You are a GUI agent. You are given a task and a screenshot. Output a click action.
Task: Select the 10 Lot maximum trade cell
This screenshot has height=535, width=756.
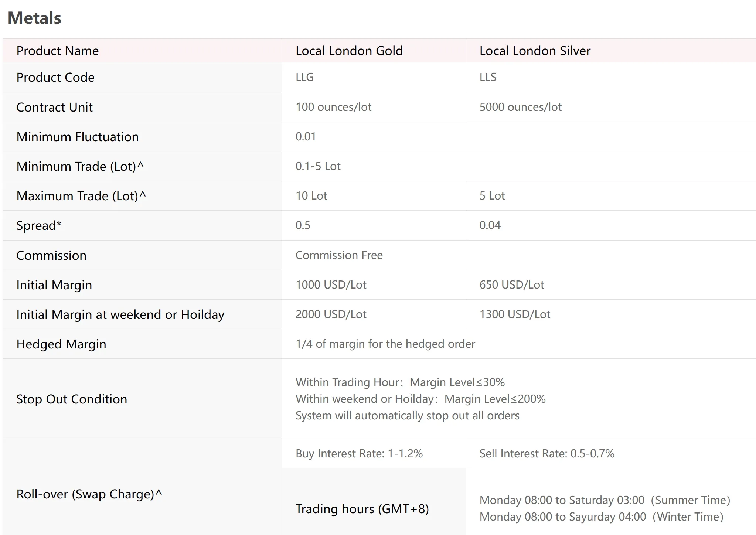point(374,196)
